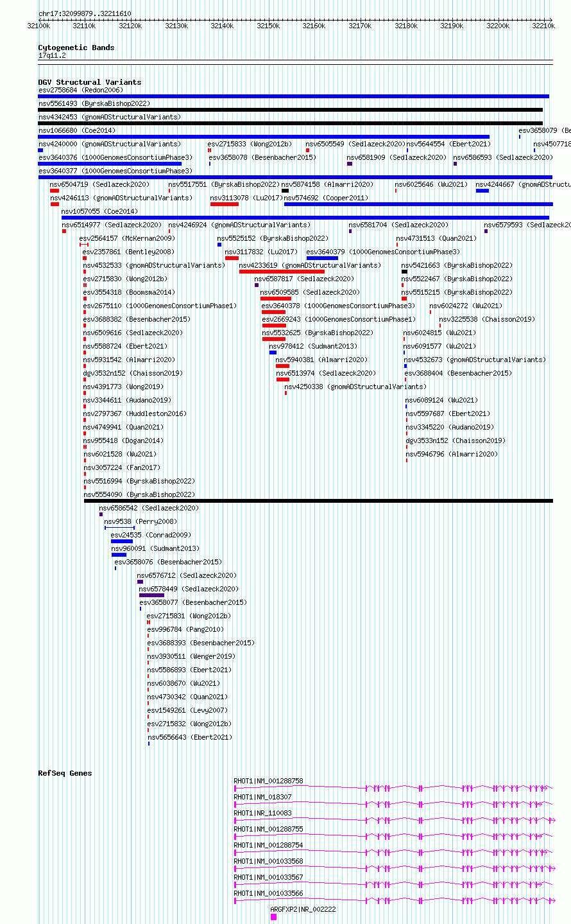Click esv3658078 (Besenbacher2015) label
Image resolution: width=571 pixels, height=924 pixels.
(x=262, y=157)
